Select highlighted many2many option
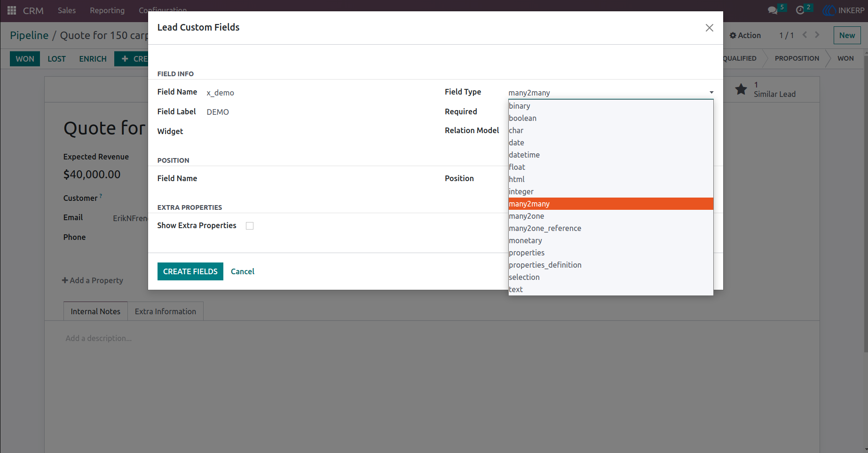 click(611, 204)
